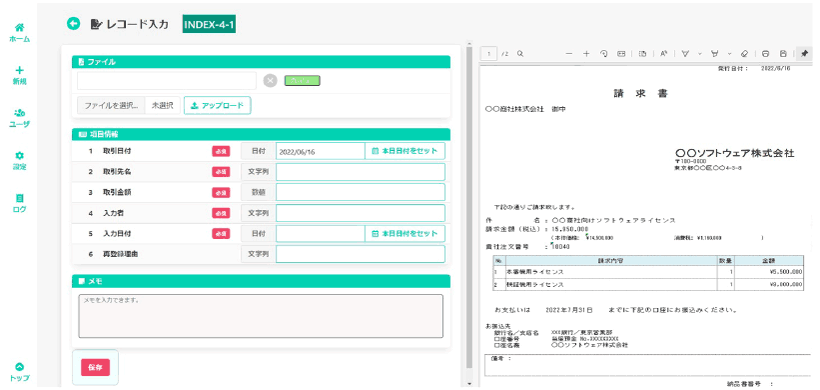Click into the メモ textarea

click(260, 316)
